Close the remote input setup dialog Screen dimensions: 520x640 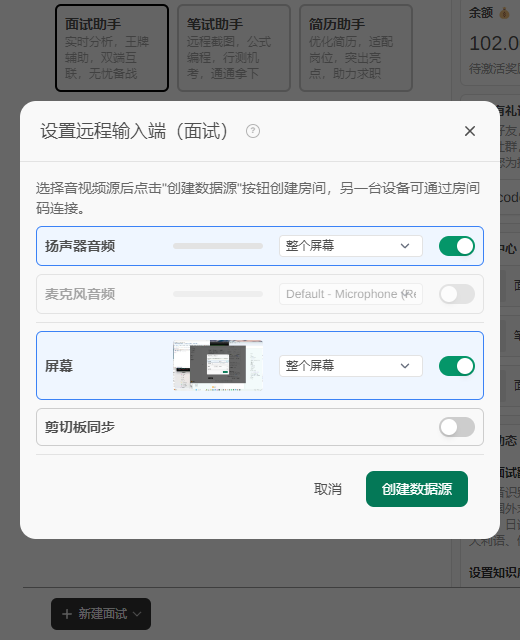[470, 131]
